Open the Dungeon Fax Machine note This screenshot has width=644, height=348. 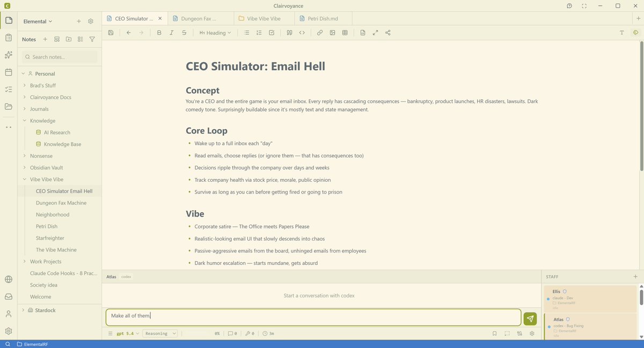(61, 203)
